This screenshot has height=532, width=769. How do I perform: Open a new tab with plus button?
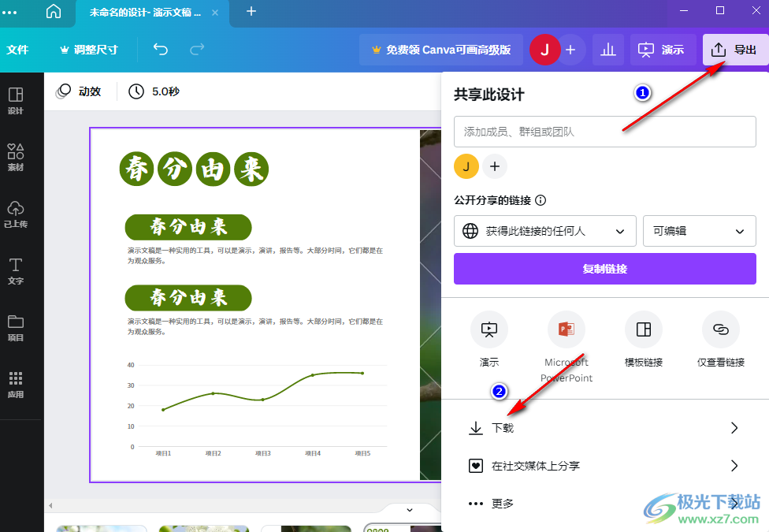click(251, 11)
